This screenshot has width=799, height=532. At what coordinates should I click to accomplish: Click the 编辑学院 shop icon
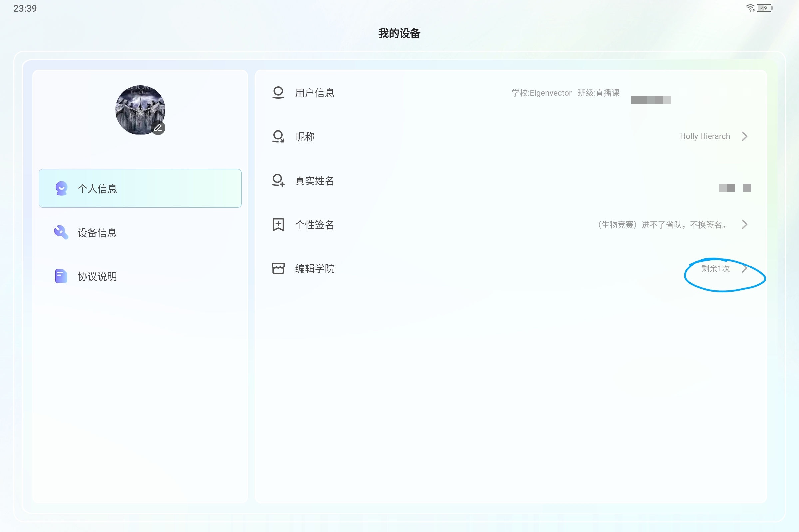[278, 268]
